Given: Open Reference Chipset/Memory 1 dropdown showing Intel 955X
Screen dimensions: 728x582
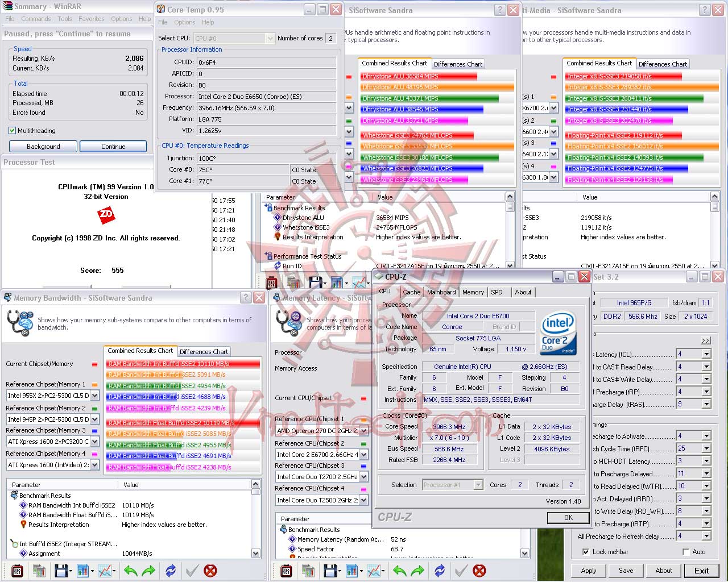Looking at the screenshot, I should click(x=94, y=396).
